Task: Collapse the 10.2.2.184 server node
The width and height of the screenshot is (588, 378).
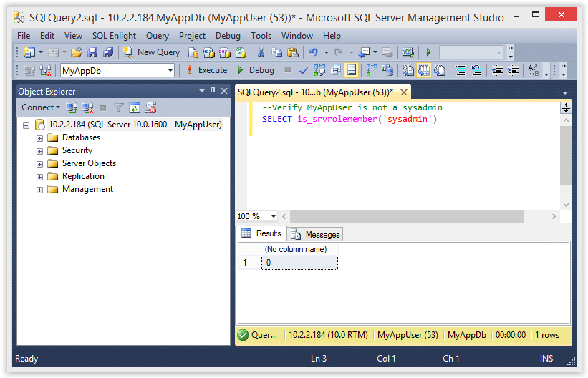Action: coord(26,125)
